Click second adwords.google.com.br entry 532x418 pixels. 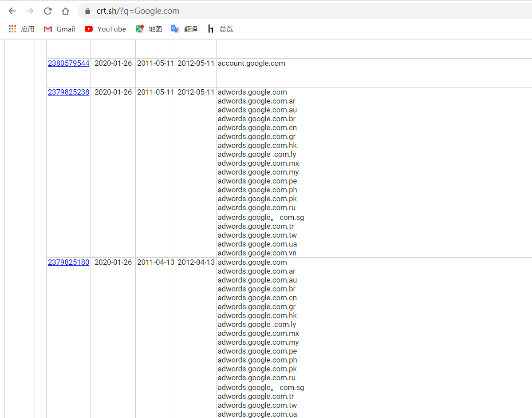click(x=256, y=289)
